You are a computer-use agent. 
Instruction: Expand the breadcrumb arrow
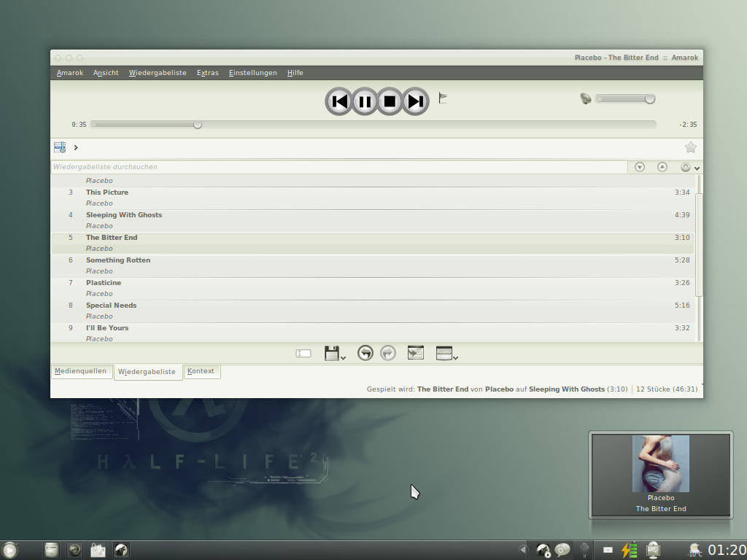pyautogui.click(x=76, y=147)
